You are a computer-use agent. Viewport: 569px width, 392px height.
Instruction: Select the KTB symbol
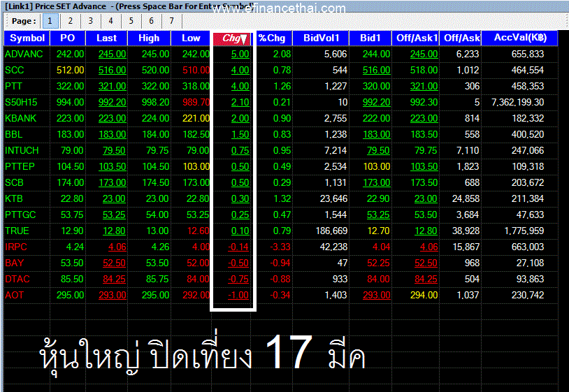point(14,198)
